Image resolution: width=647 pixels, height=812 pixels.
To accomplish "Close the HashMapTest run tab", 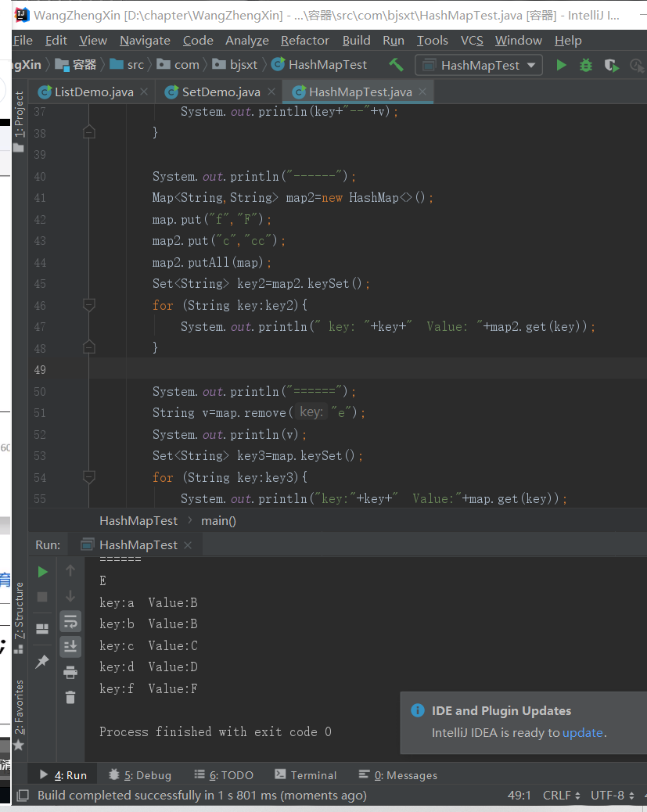I will 188,544.
